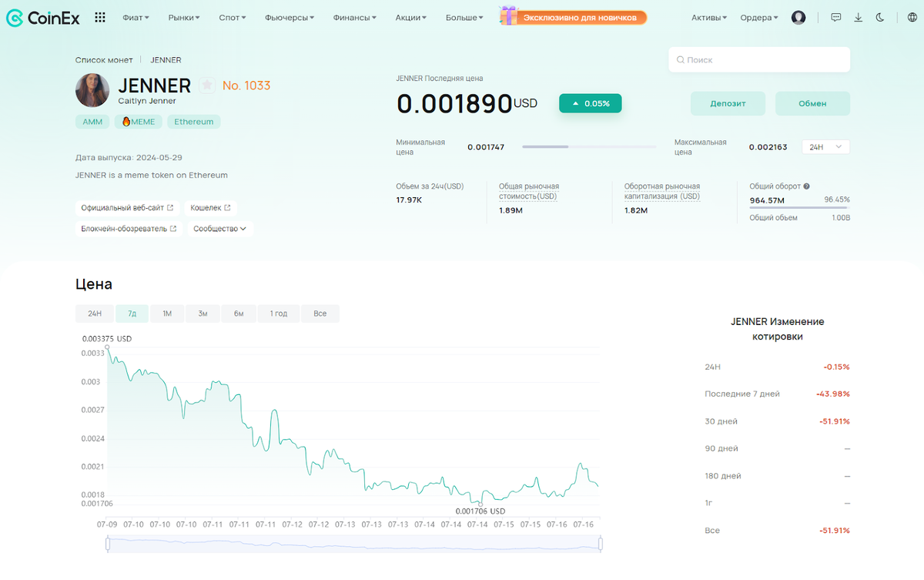924x580 pixels.
Task: Add JENNER to favorites star
Action: (206, 85)
